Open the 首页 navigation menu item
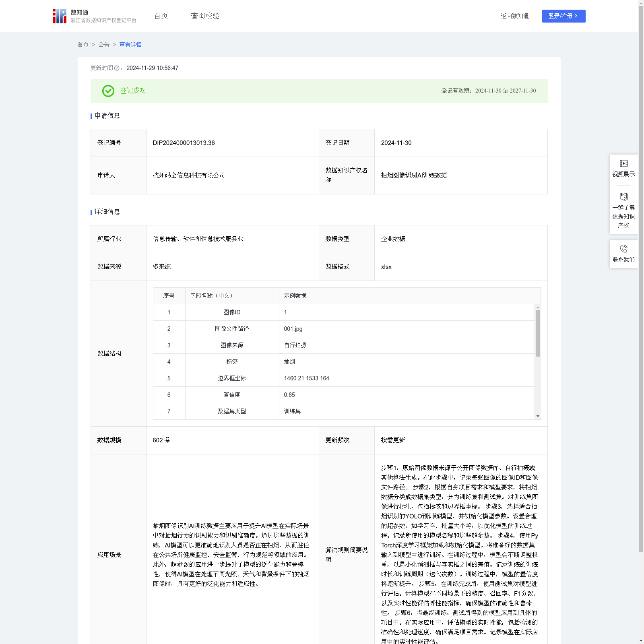644x644 pixels. click(161, 16)
